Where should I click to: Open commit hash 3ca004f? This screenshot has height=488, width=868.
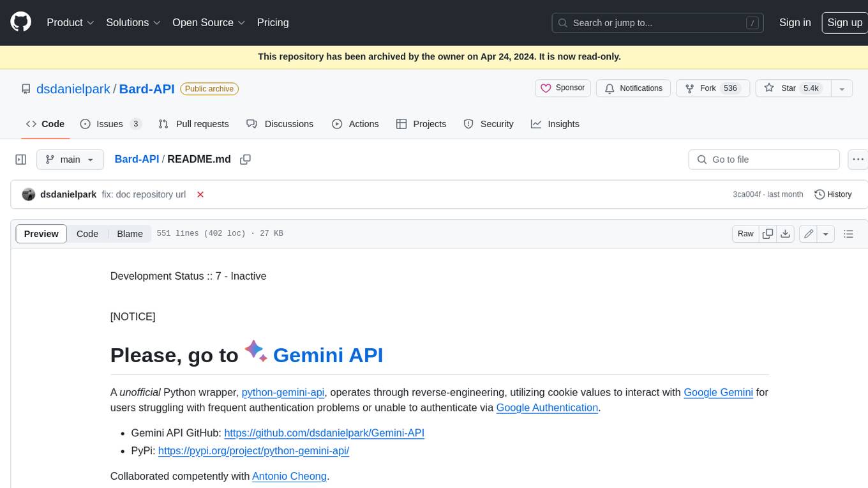[x=747, y=194]
